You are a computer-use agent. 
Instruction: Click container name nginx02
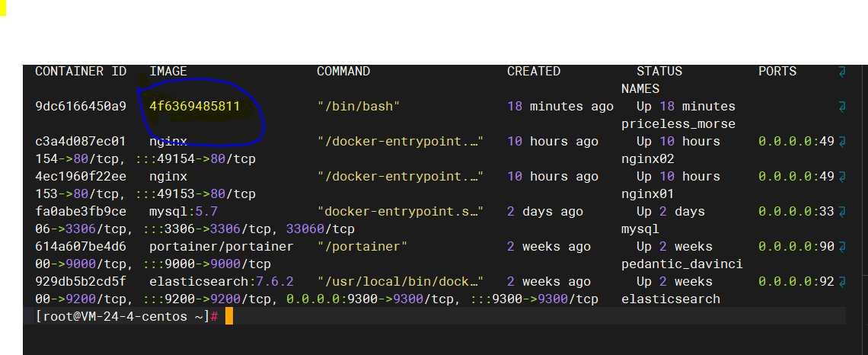(x=648, y=159)
